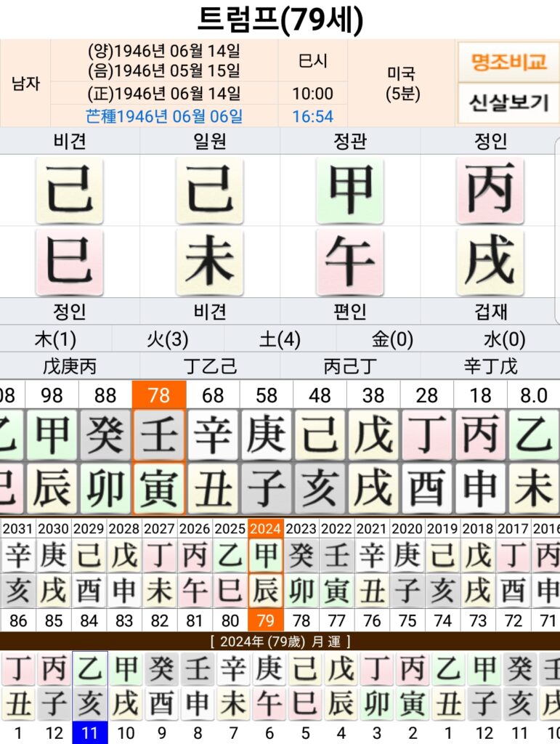Screen dimensions: 560x744
Task: Select the highlighted 2024 year header
Action: point(266,529)
